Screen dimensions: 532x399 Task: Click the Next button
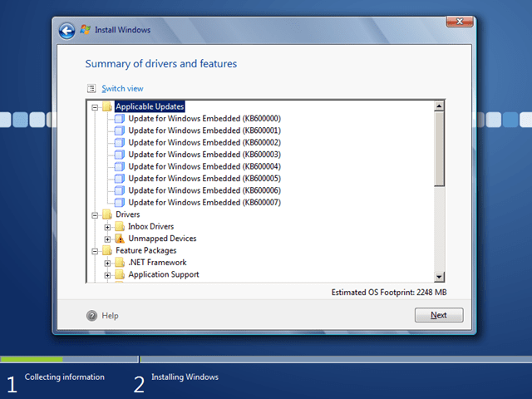click(439, 315)
